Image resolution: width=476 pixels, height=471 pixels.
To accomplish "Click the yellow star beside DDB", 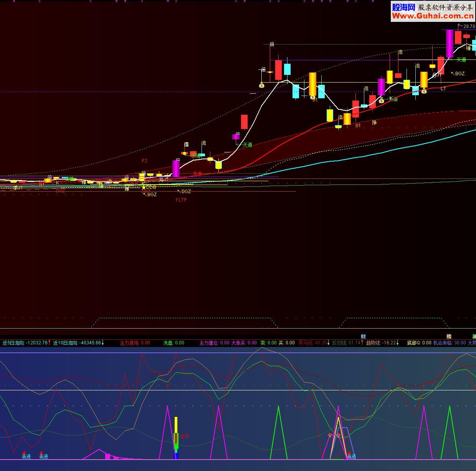I will [144, 187].
